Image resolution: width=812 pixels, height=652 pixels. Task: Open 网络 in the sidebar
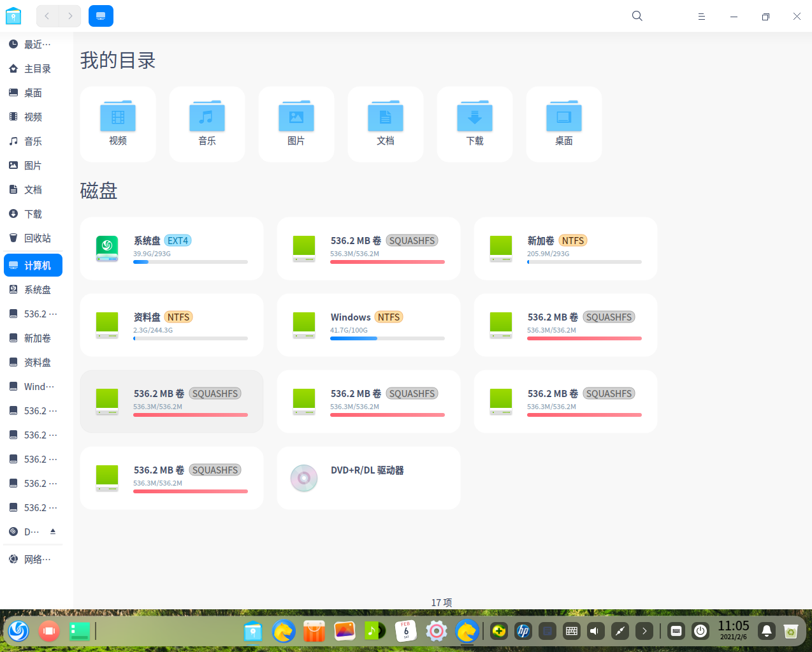click(x=33, y=560)
